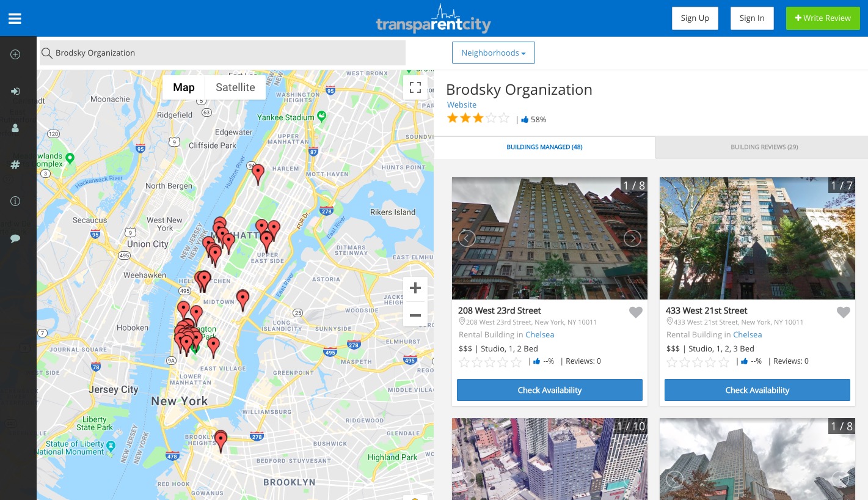The height and width of the screenshot is (500, 868).
Task: Click the star rating under 208 West 23rd
Action: pos(490,362)
